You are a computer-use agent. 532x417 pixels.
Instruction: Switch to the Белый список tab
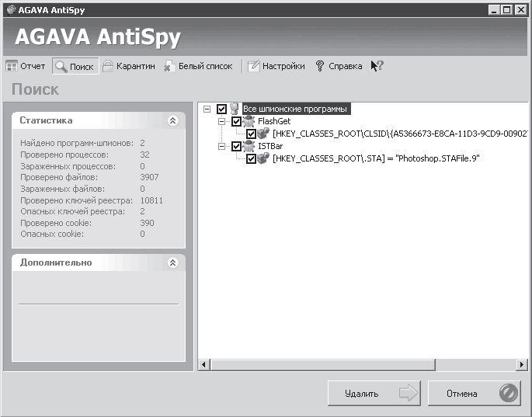pos(205,67)
